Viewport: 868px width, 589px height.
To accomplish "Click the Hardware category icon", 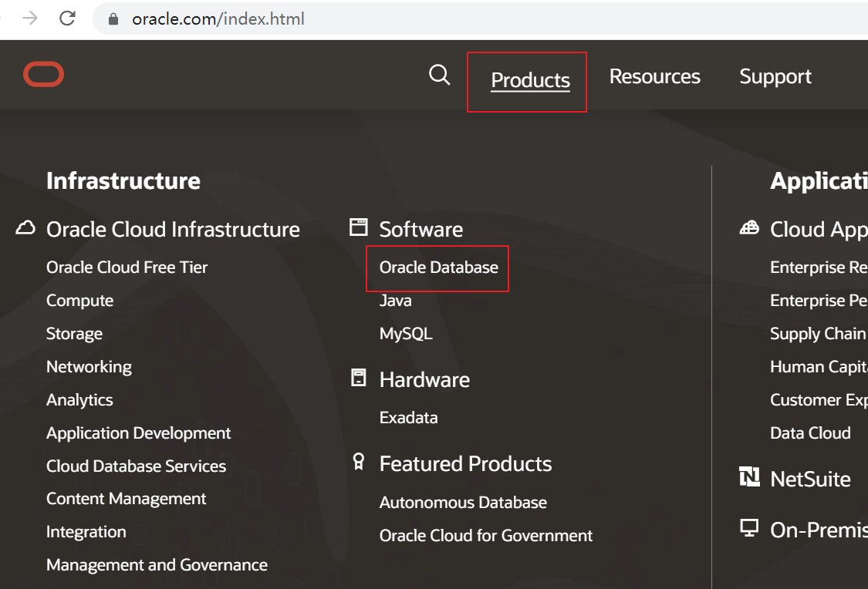I will pos(358,377).
